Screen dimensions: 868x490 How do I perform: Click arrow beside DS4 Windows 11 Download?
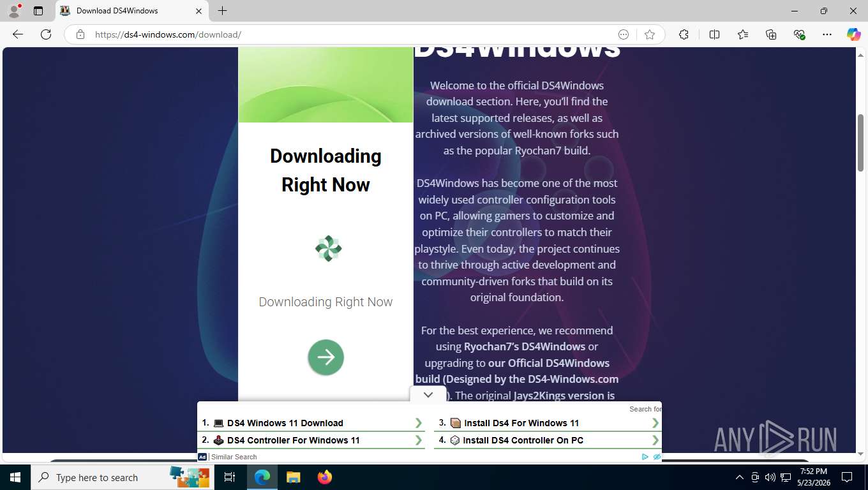tap(419, 423)
